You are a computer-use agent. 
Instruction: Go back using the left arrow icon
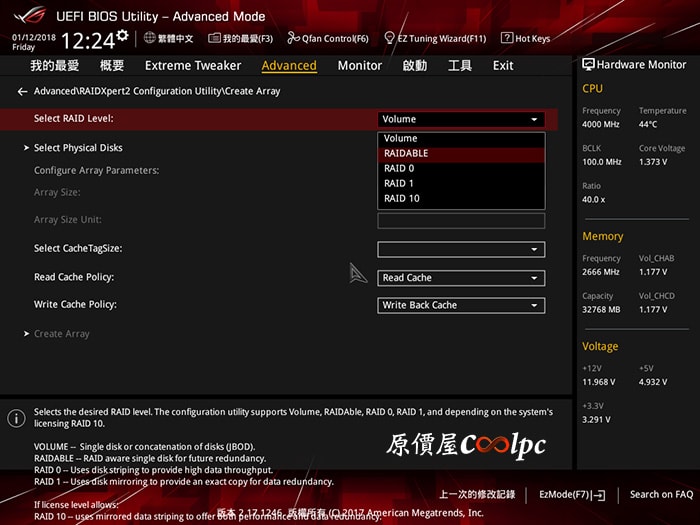(x=22, y=92)
